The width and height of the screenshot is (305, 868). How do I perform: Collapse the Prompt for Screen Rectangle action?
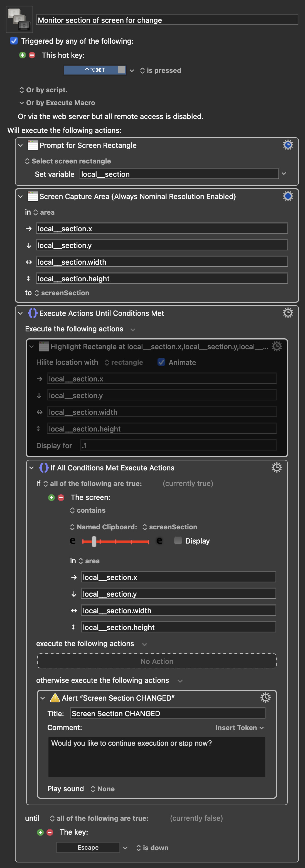point(20,145)
